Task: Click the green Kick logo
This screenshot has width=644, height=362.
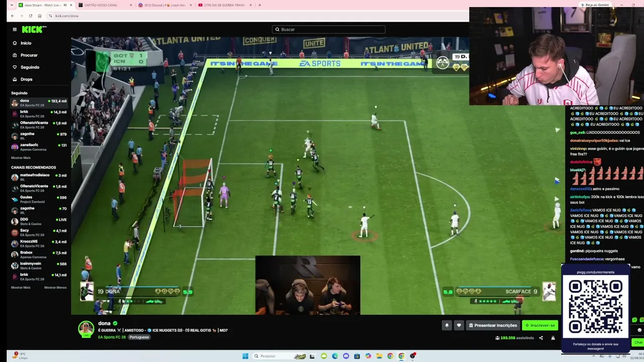Action: [x=35, y=30]
